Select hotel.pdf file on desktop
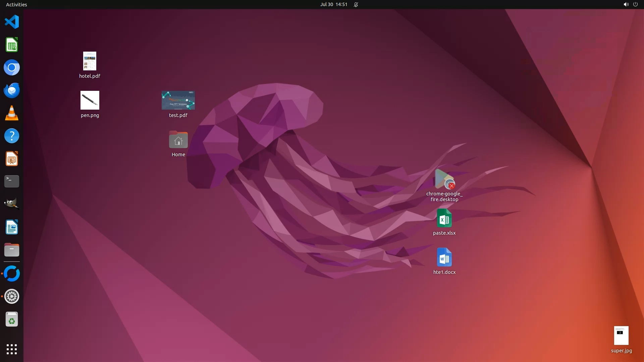The width and height of the screenshot is (644, 362). point(90,61)
